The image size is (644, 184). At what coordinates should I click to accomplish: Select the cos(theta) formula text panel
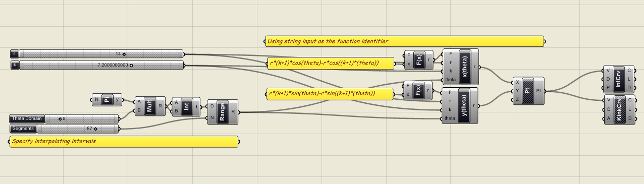[x=330, y=63]
